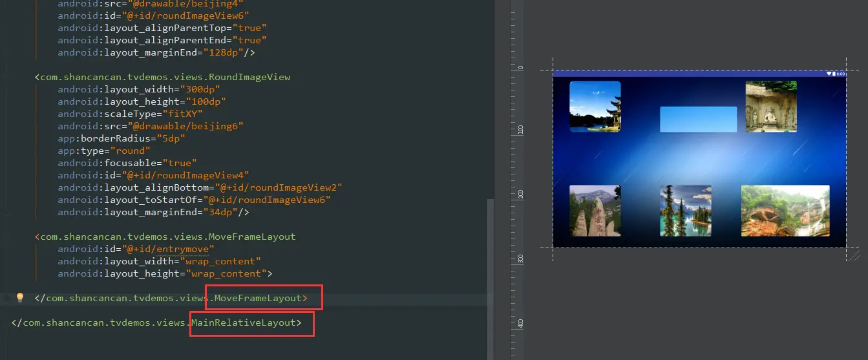The height and width of the screenshot is (360, 868).
Task: Click the wifi signal icon in preview status bar
Action: 829,74
